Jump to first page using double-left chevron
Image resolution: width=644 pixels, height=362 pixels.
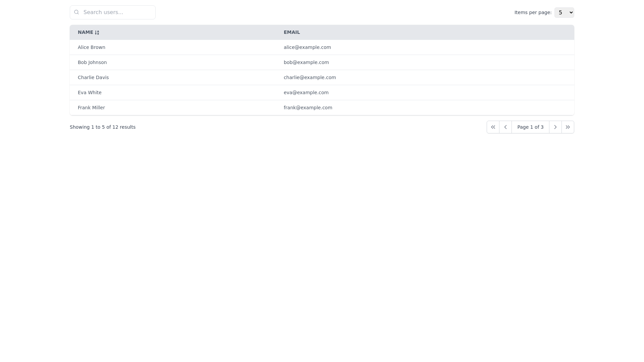(x=493, y=127)
